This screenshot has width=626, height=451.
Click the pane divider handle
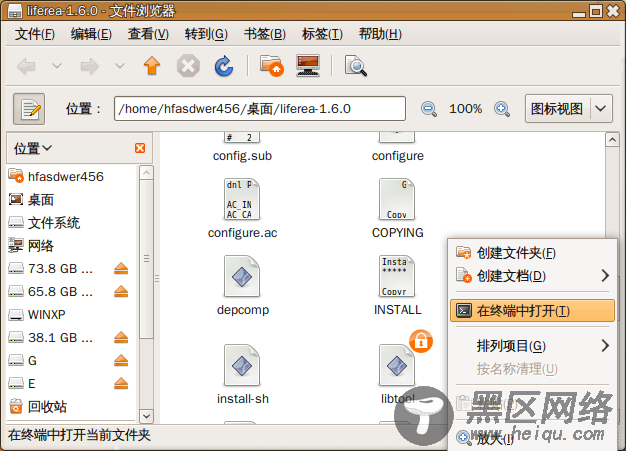[x=157, y=278]
